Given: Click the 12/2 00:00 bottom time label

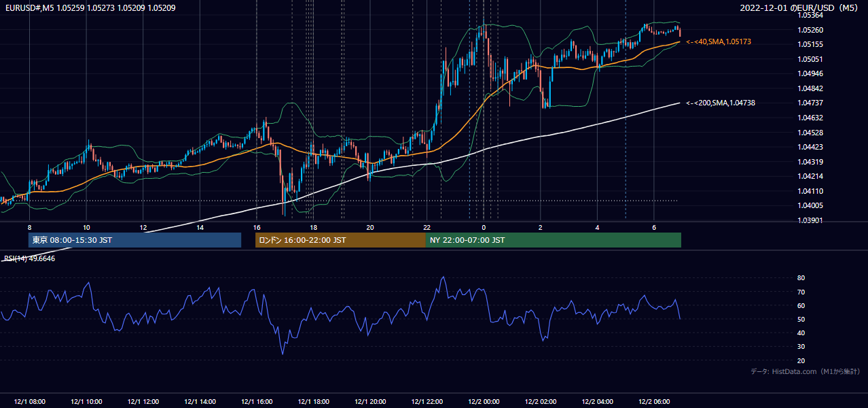Looking at the screenshot, I should tap(484, 402).
